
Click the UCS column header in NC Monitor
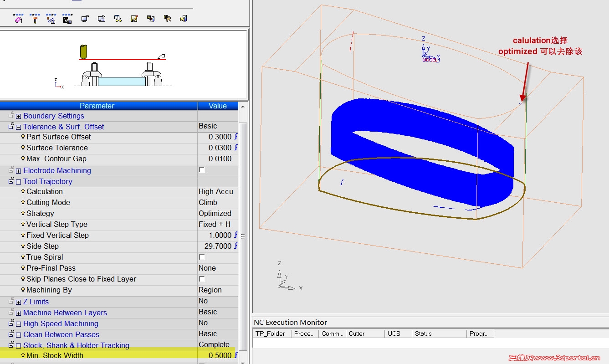(398, 333)
